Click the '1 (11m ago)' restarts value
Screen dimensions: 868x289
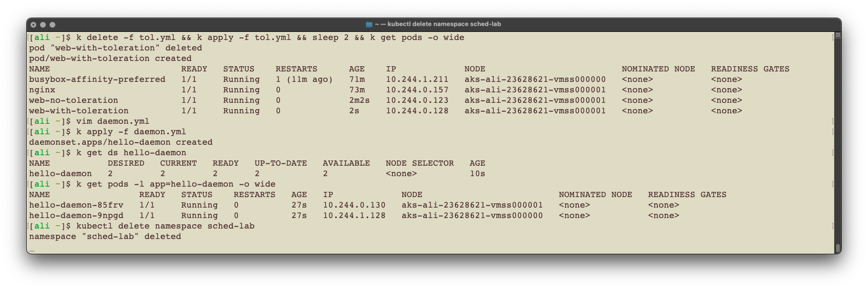[304, 80]
